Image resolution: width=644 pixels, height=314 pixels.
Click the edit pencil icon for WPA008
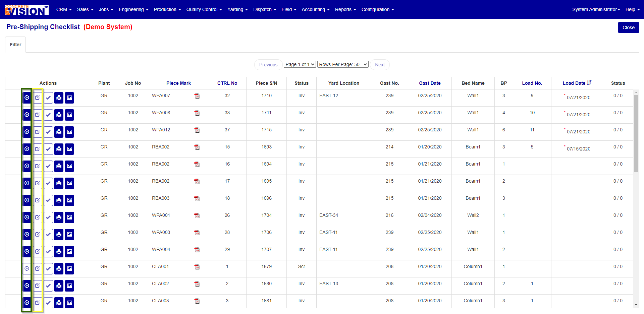(x=38, y=115)
